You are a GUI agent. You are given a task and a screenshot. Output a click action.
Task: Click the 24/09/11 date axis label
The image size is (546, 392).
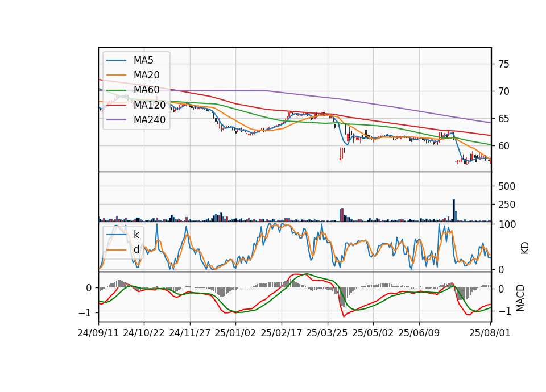coord(98,333)
